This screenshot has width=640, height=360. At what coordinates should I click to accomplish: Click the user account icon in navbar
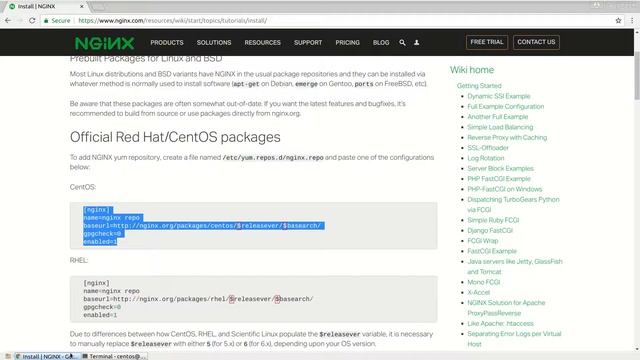(x=416, y=42)
